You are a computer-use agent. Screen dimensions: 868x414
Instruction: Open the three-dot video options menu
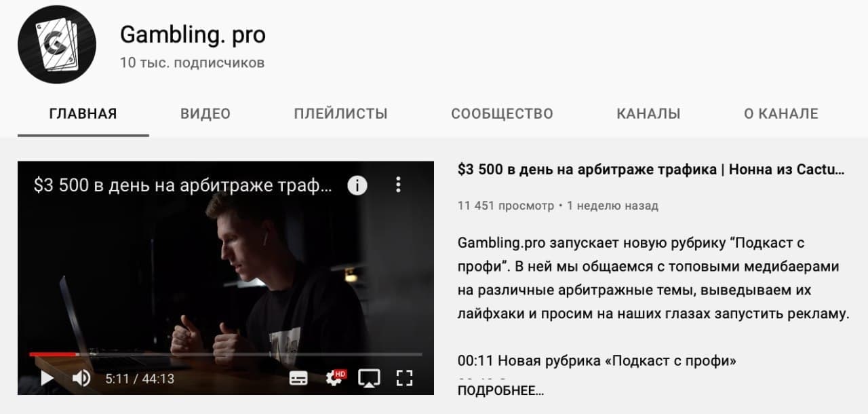pos(398,185)
